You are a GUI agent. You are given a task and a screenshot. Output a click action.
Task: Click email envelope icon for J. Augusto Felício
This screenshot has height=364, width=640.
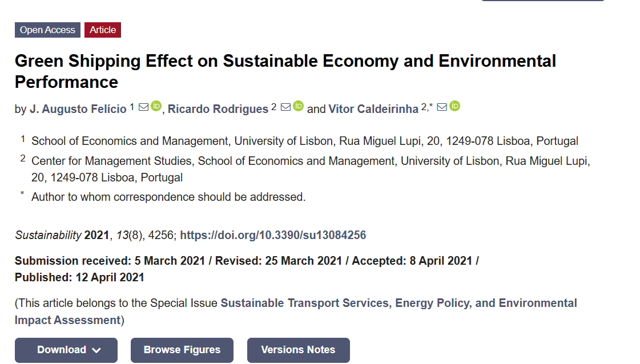pyautogui.click(x=144, y=107)
